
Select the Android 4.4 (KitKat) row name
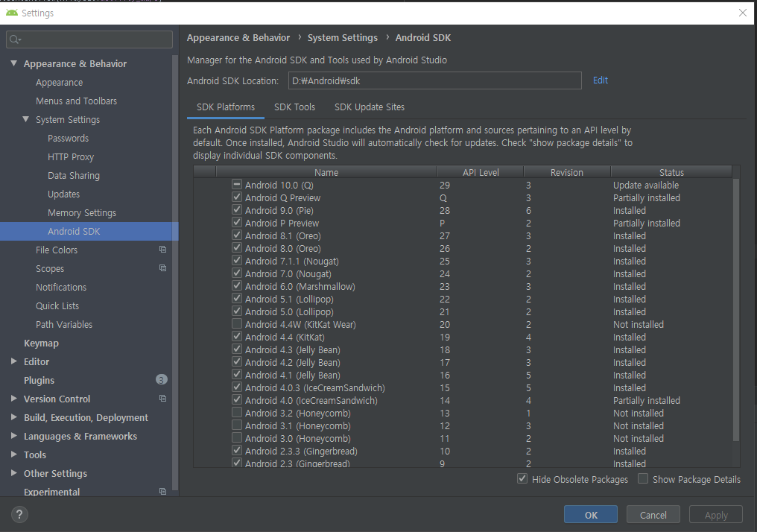click(x=285, y=337)
